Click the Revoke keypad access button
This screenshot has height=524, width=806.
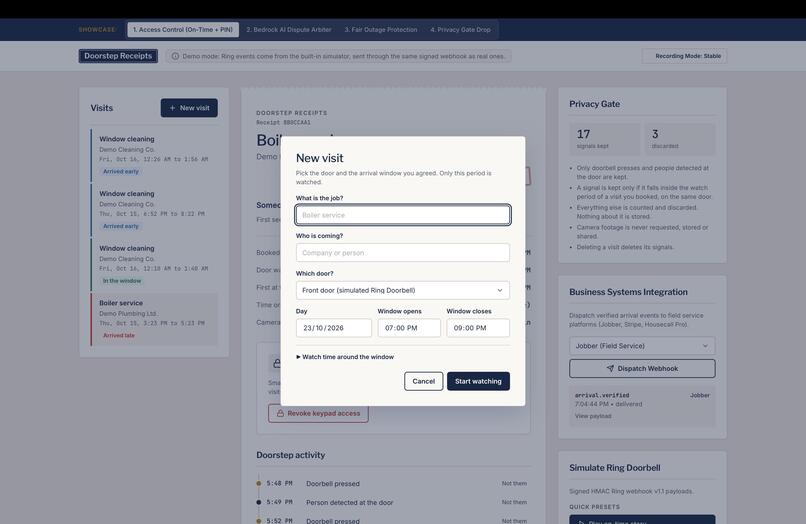point(318,413)
